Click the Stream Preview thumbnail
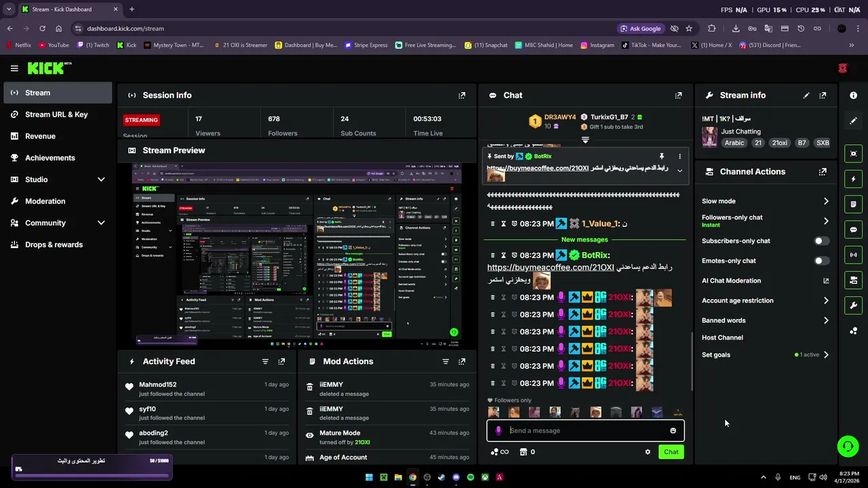Screen dimensions: 868x488 pos(297,254)
